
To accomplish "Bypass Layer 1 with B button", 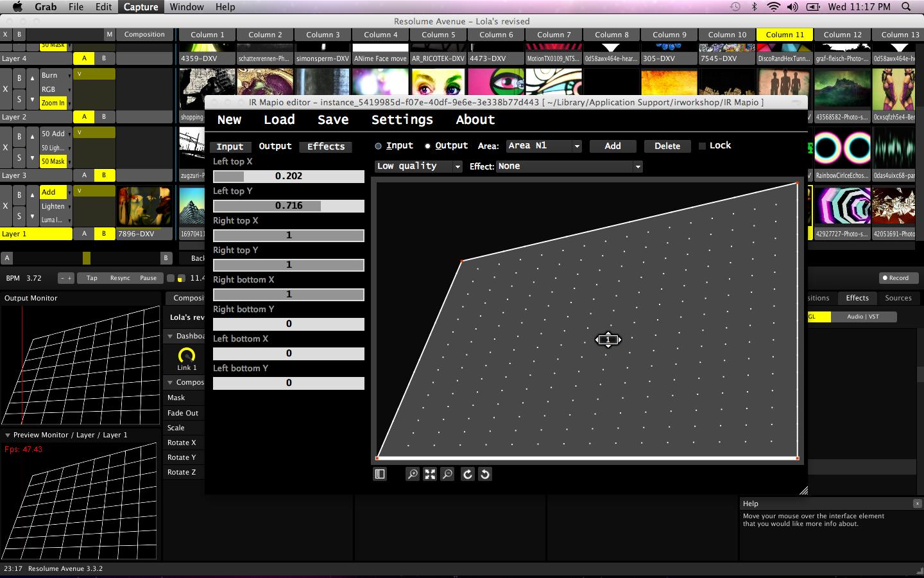I will (x=19, y=195).
